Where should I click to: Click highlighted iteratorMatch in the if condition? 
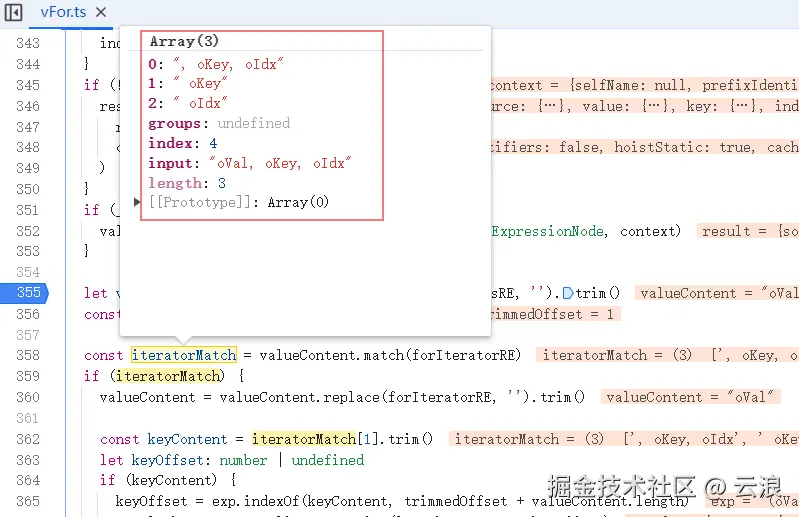tap(169, 376)
